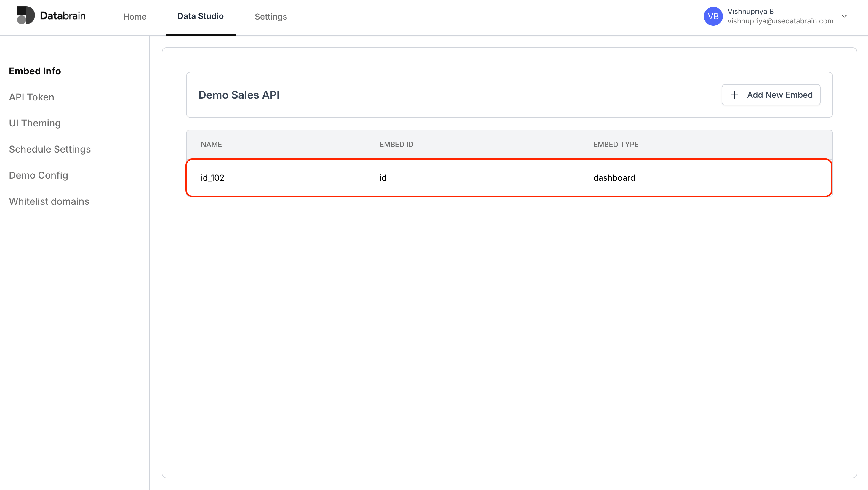This screenshot has height=490, width=868.
Task: Open Whitelist domains in the sidebar
Action: 49,201
